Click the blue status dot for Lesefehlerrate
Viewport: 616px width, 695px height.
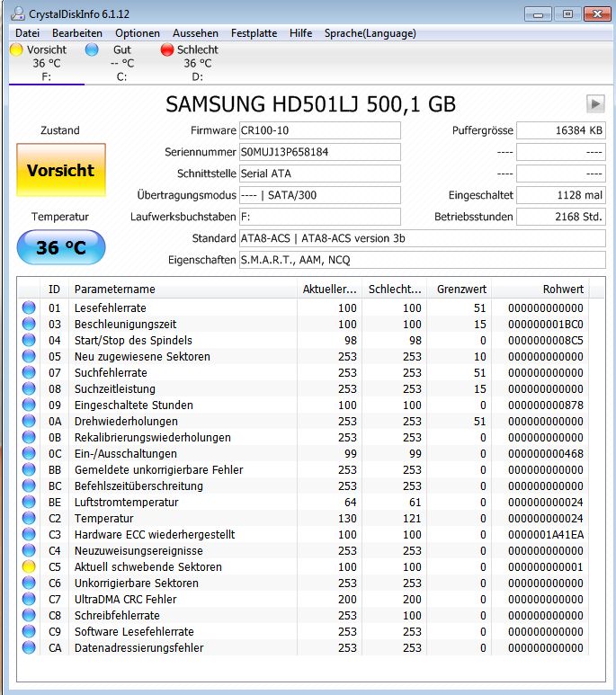29,307
